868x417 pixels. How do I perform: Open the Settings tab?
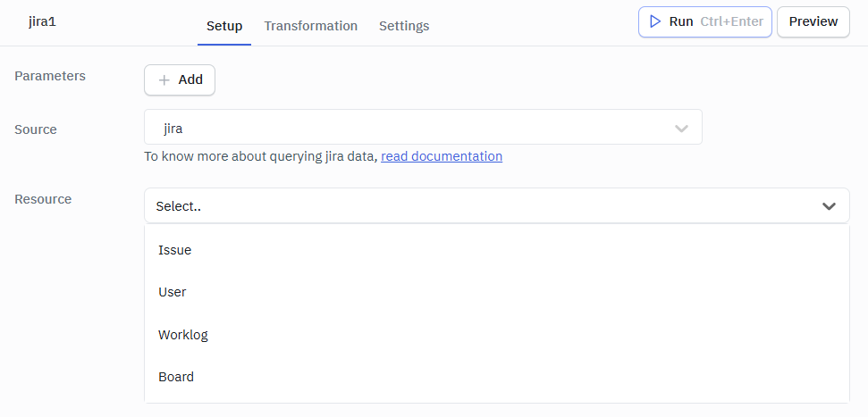(404, 26)
